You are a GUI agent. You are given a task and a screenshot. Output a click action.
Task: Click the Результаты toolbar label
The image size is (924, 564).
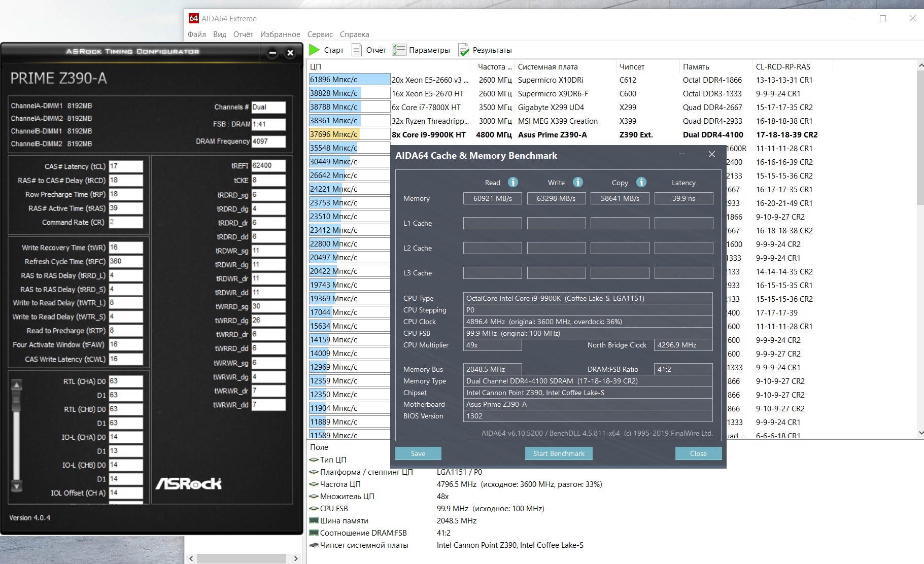pyautogui.click(x=492, y=50)
